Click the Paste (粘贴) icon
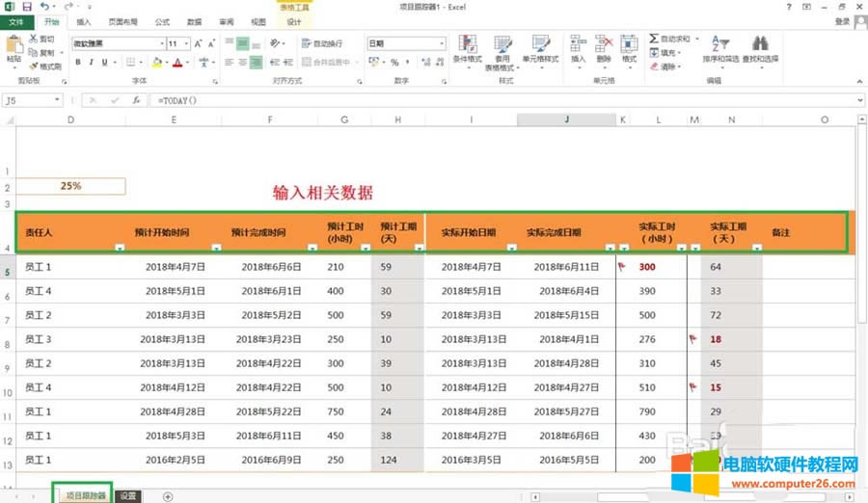The width and height of the screenshot is (868, 503). [x=14, y=47]
